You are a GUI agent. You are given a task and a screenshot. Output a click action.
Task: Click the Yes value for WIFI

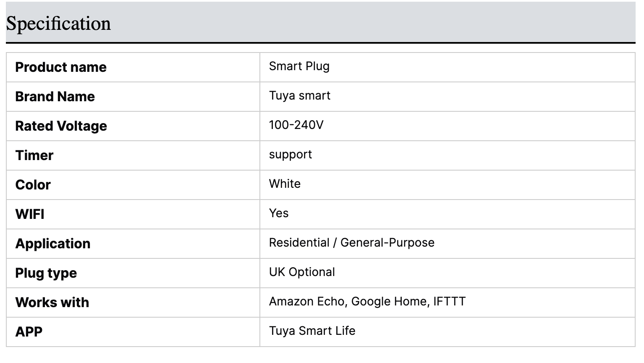click(x=278, y=213)
